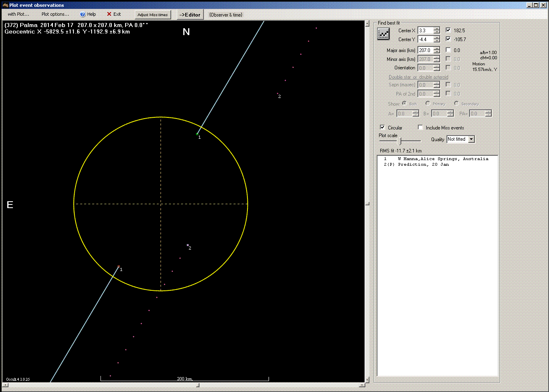Click the plot horizontal scrollbar left arrow

(5, 385)
